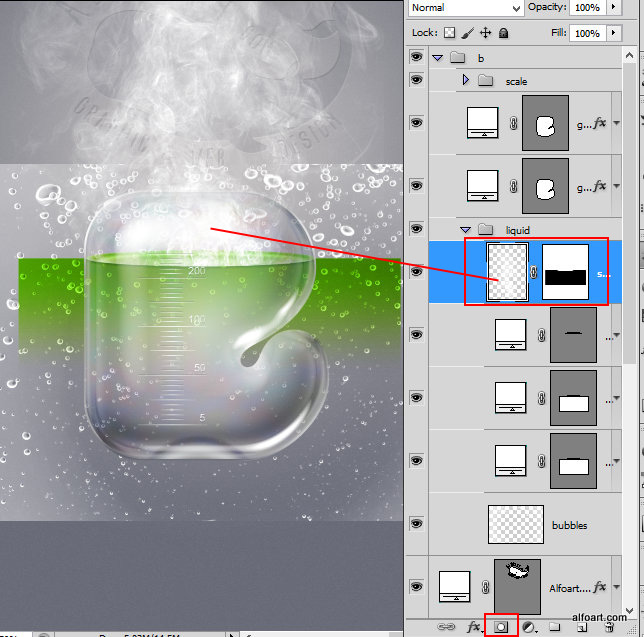Hide the bubbles layer

416,524
